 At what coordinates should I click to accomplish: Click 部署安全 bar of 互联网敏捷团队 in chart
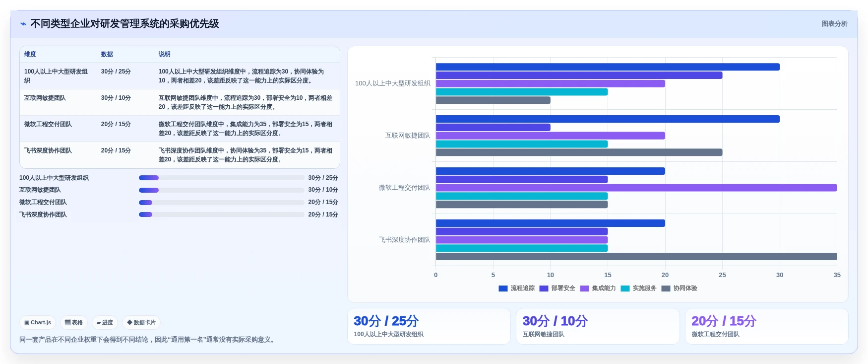pyautogui.click(x=493, y=128)
